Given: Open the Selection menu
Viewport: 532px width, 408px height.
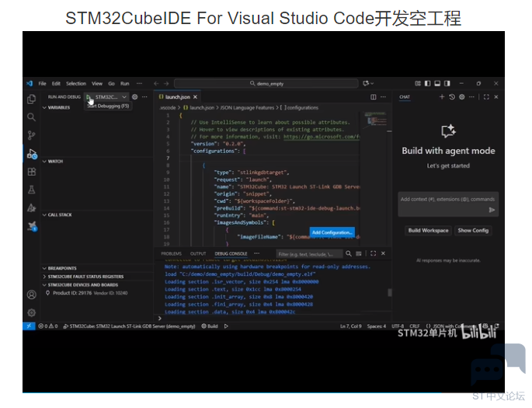Looking at the screenshot, I should click(76, 83).
